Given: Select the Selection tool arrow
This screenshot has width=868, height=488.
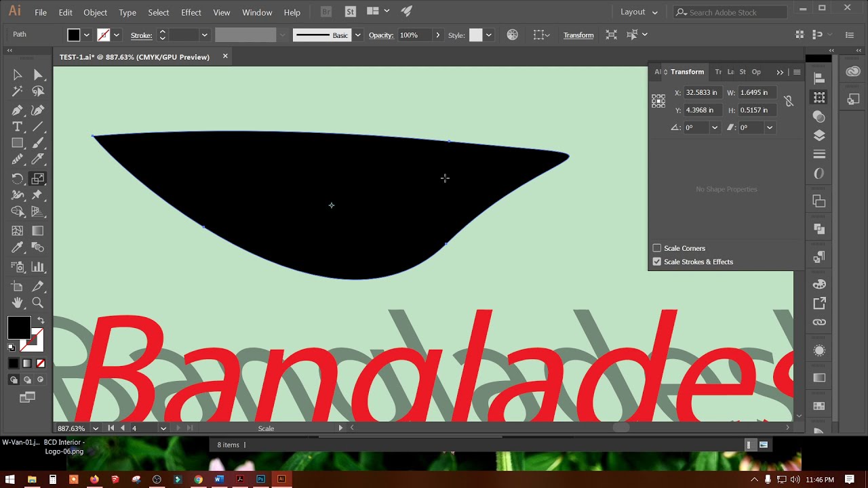Looking at the screenshot, I should click(x=18, y=75).
